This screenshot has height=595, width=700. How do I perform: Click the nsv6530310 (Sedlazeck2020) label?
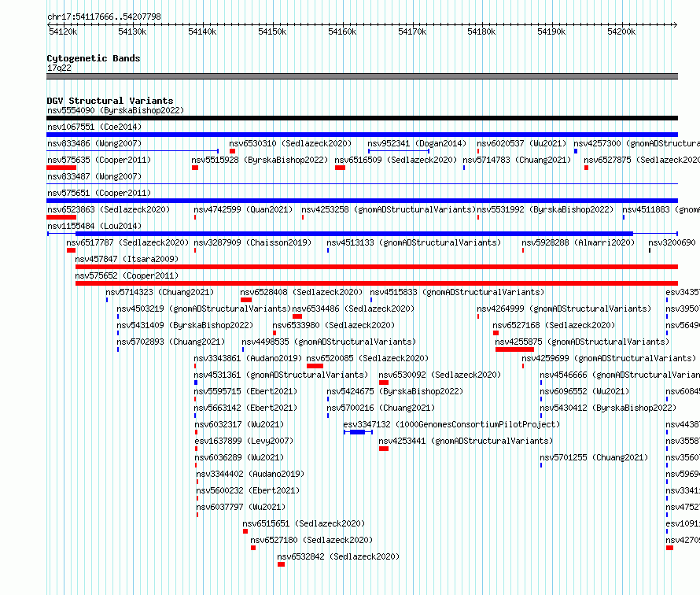coord(290,143)
